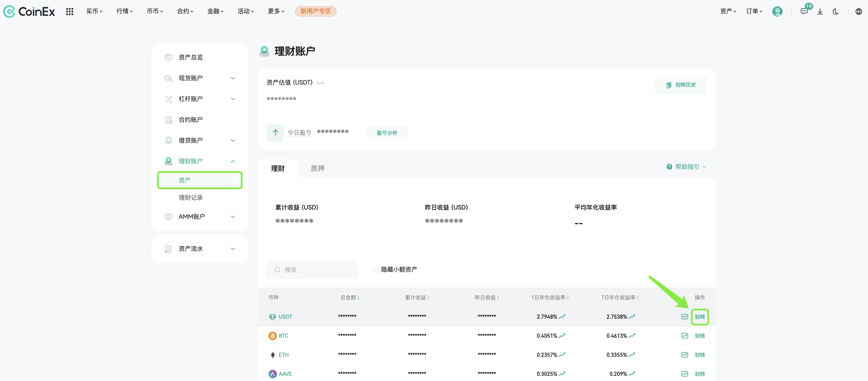868x381 pixels.
Task: Collapse 理财账户 sidebar section
Action: click(x=233, y=161)
